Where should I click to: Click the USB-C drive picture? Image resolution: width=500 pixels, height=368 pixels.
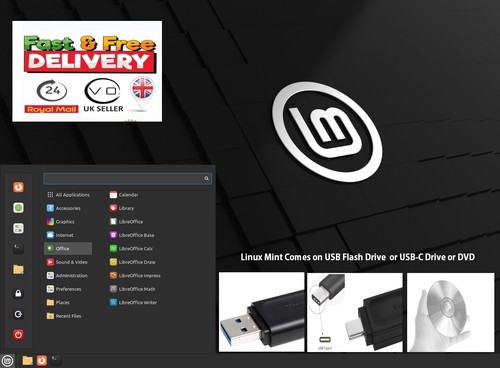(x=355, y=312)
